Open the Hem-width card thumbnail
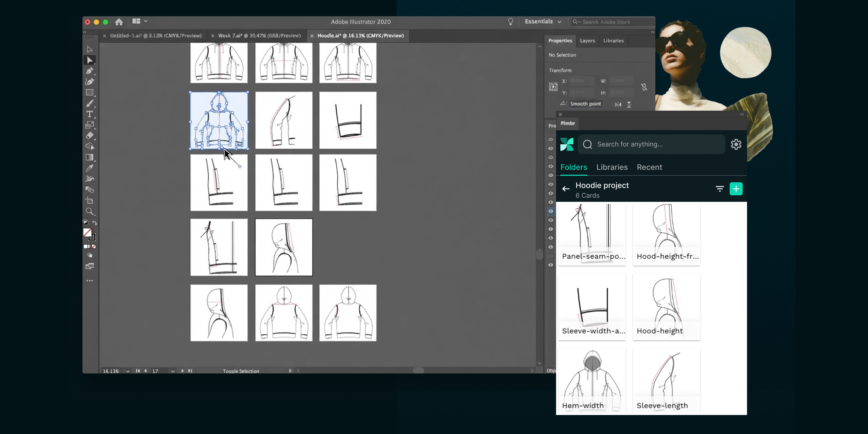 coord(592,380)
